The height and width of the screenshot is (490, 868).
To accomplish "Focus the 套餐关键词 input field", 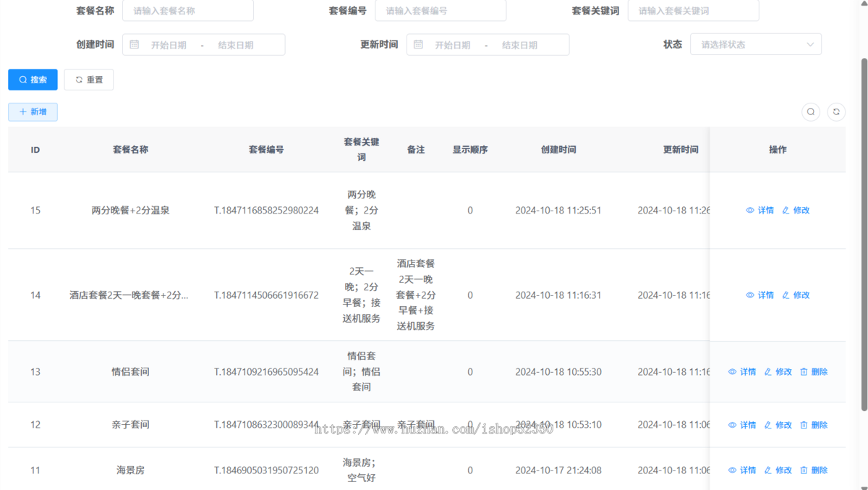I will pos(693,11).
